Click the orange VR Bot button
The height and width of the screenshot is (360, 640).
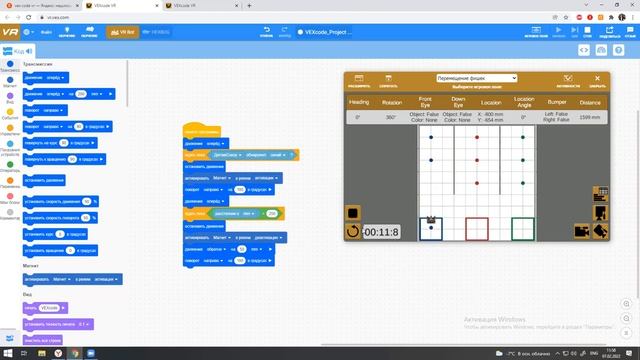[122, 32]
